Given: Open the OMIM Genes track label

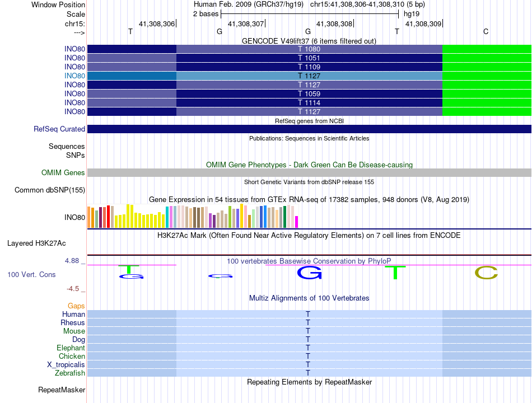Looking at the screenshot, I should click(63, 172).
